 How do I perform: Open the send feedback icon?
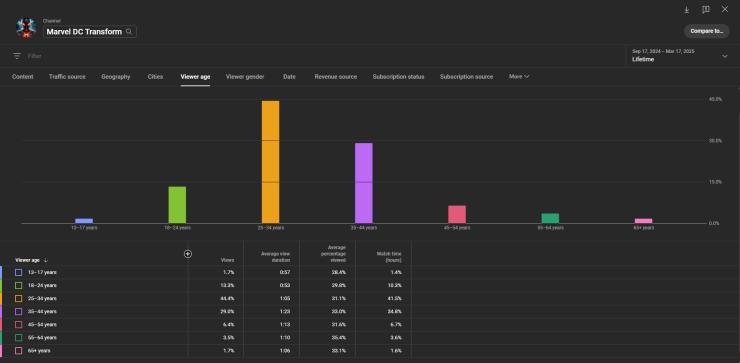(x=706, y=9)
